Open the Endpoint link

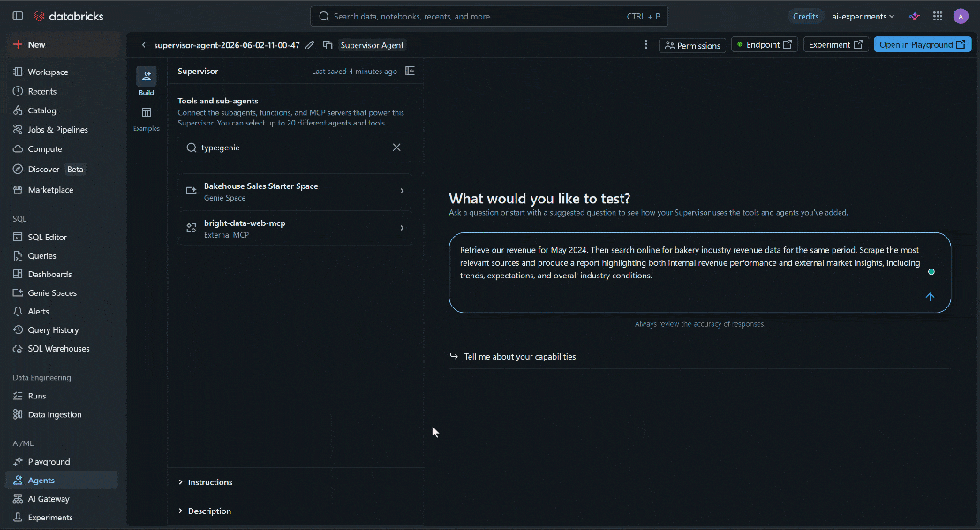click(x=765, y=45)
